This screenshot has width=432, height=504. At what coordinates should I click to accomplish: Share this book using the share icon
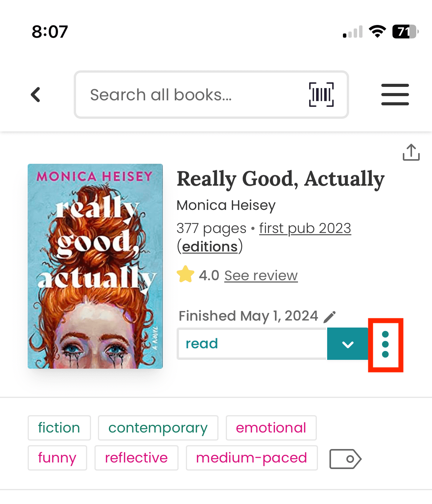tap(411, 152)
